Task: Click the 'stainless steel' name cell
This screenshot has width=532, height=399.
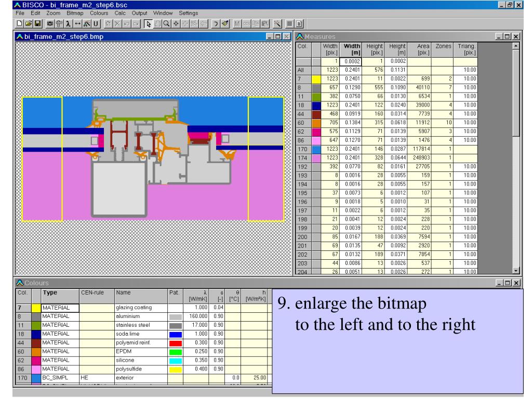Action: [x=141, y=325]
